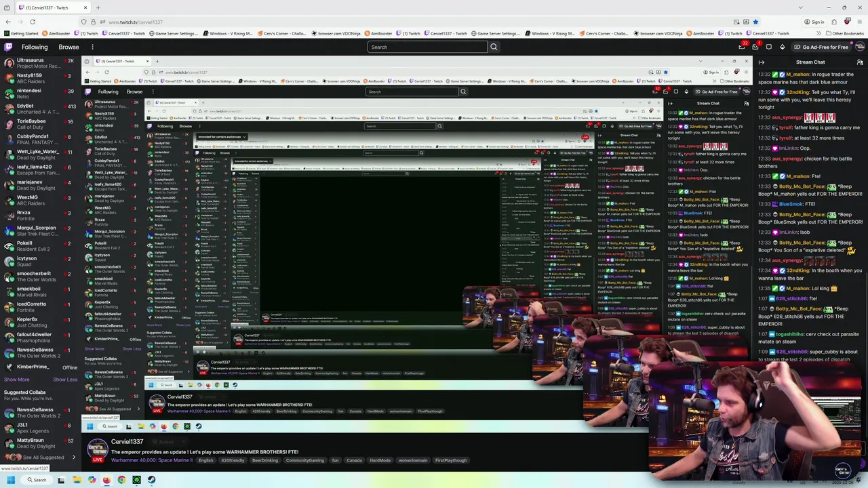Click the shield tracking protection icon in the address bar
This screenshot has width=868, height=488.
click(84, 22)
